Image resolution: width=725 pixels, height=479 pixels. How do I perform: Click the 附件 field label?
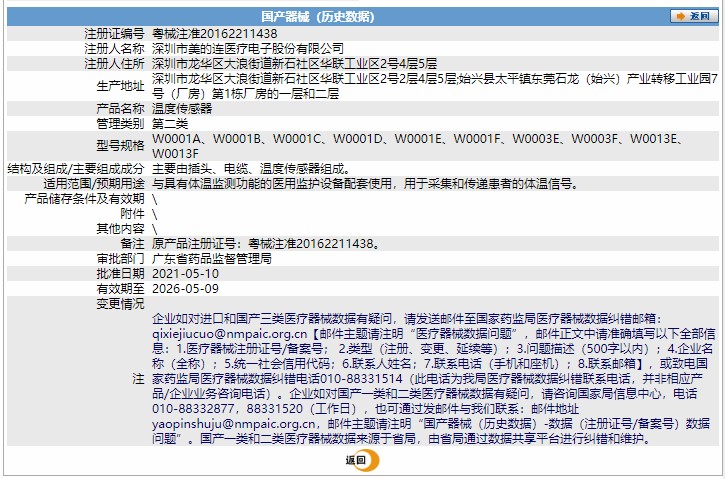click(132, 214)
